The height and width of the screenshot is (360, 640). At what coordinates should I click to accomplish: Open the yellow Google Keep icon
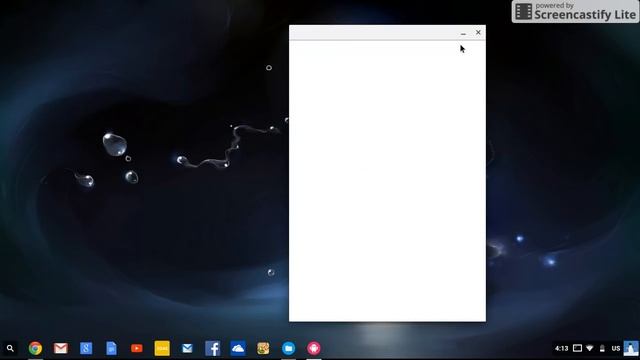click(162, 348)
